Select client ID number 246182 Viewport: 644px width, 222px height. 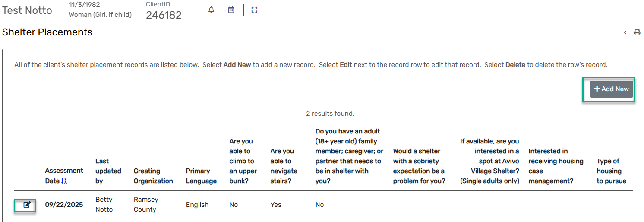pyautogui.click(x=164, y=15)
